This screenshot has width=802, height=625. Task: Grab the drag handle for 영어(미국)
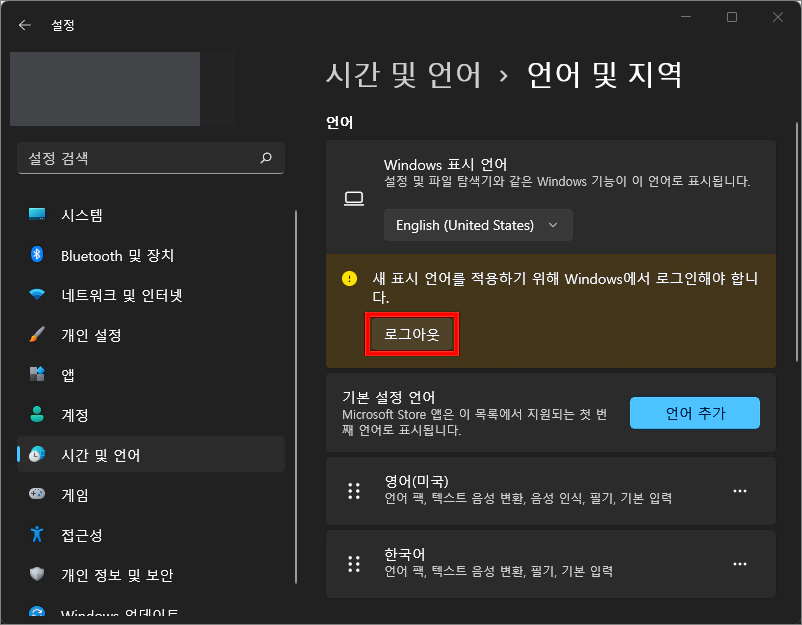[x=354, y=491]
